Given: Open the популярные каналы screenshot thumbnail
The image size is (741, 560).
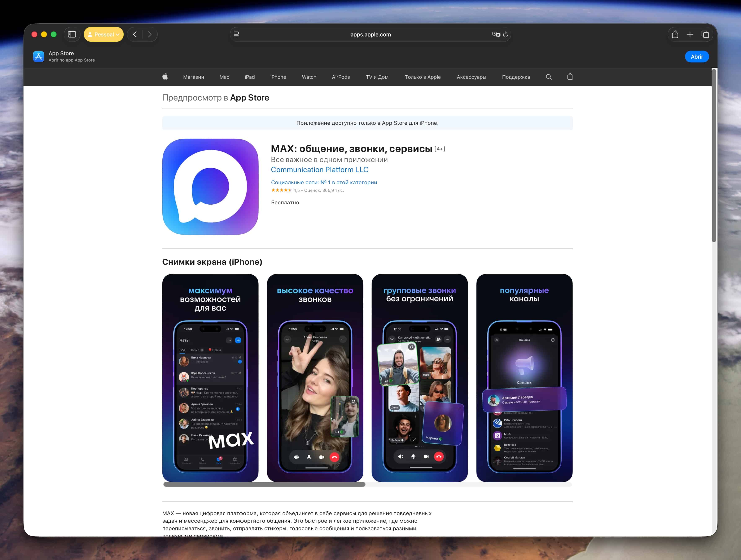Looking at the screenshot, I should [524, 378].
